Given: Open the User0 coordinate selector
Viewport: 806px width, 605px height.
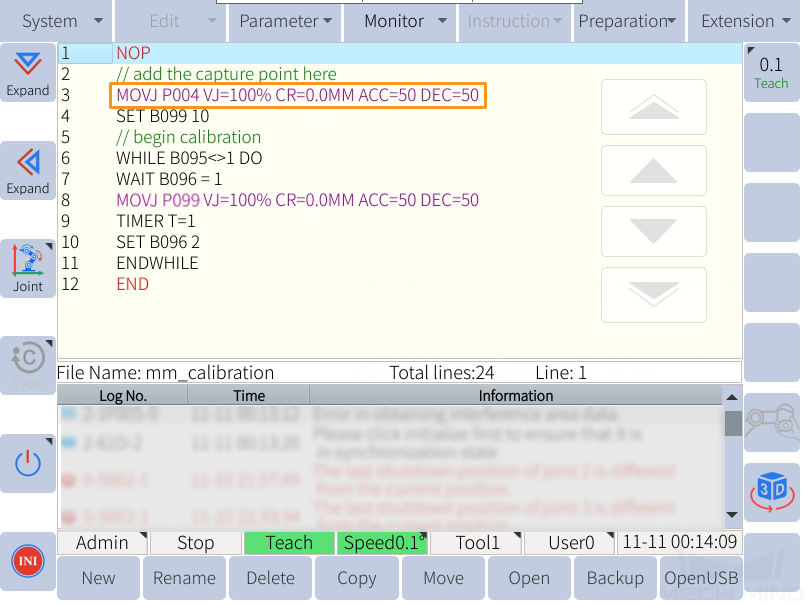Looking at the screenshot, I should click(x=570, y=543).
